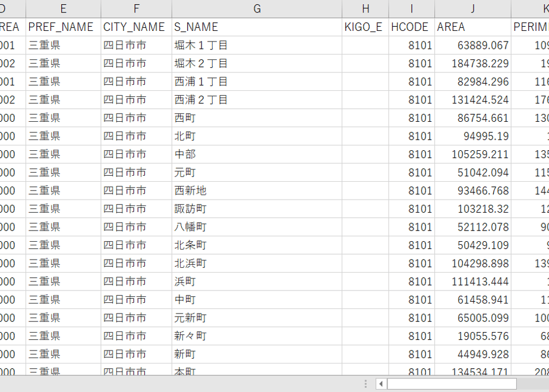Select cell containing 北条町
549x392 pixels.
[x=257, y=245]
